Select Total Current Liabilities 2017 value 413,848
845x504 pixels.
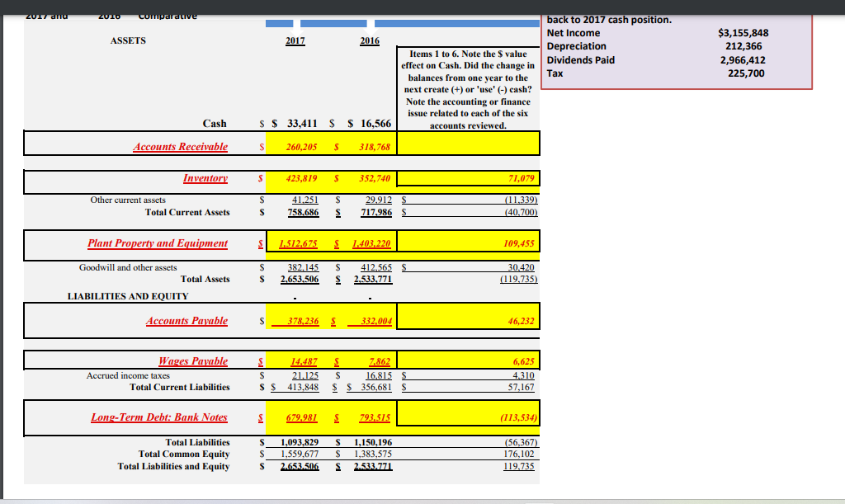tap(303, 387)
